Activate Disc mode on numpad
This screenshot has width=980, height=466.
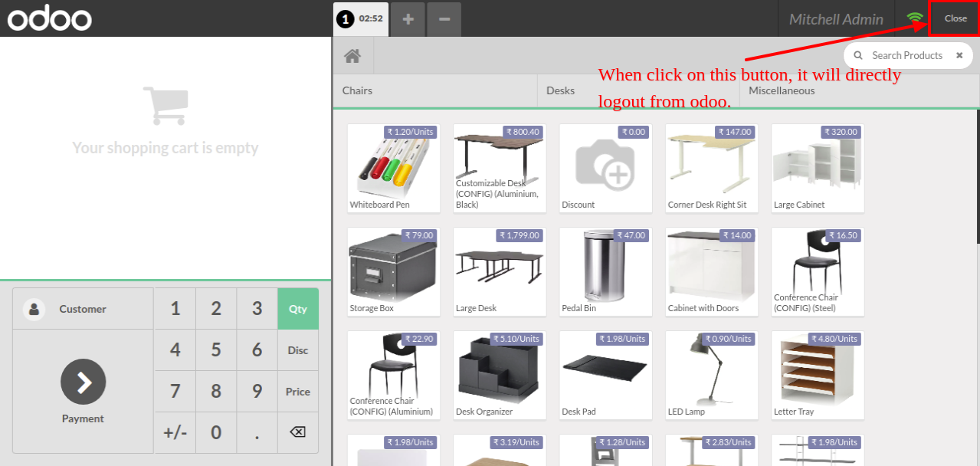pos(298,350)
